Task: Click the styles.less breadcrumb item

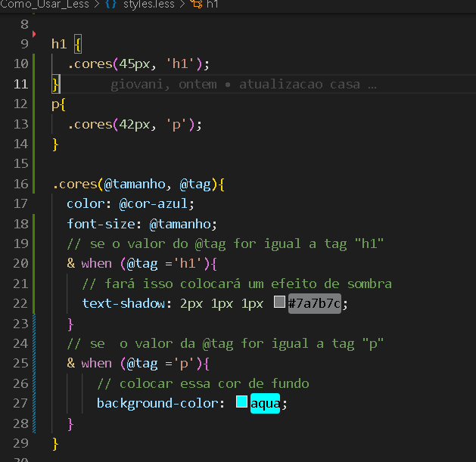Action: tap(148, 5)
